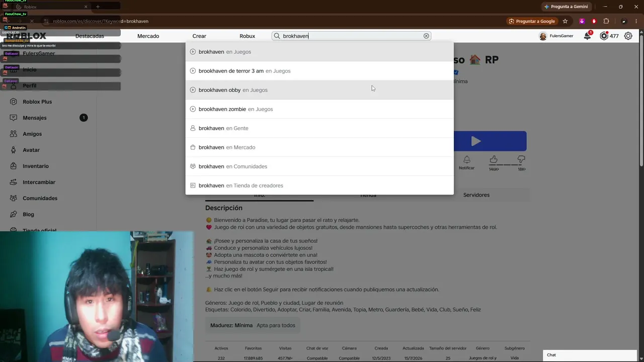The image size is (644, 362).
Task: Open the Roblox Plus link in the sidebar
Action: (37, 102)
